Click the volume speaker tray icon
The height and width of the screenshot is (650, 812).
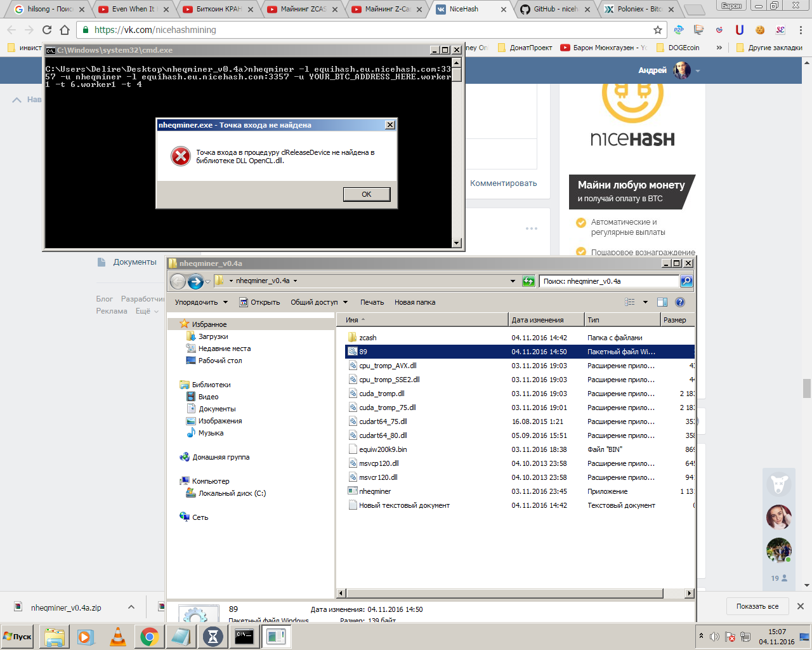pos(715,637)
